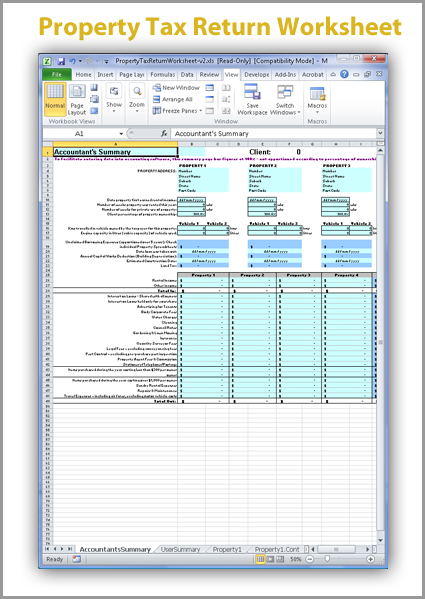Open the Property1 sheet tab
The height and width of the screenshot is (599, 425).
point(227,549)
